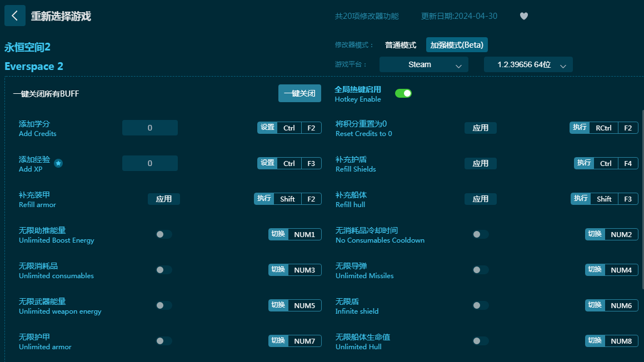Click the 更新日期:2024-04-30 text

459,16
